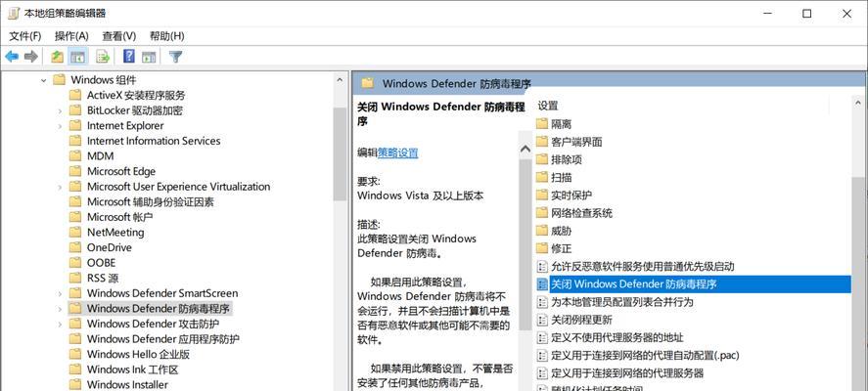Click the app icon in title bar
The width and height of the screenshot is (868, 391).
coord(13,14)
